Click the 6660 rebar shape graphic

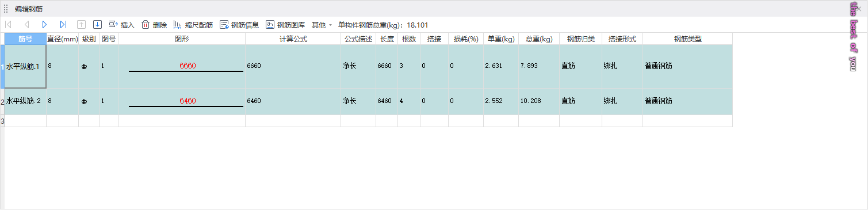(x=186, y=67)
